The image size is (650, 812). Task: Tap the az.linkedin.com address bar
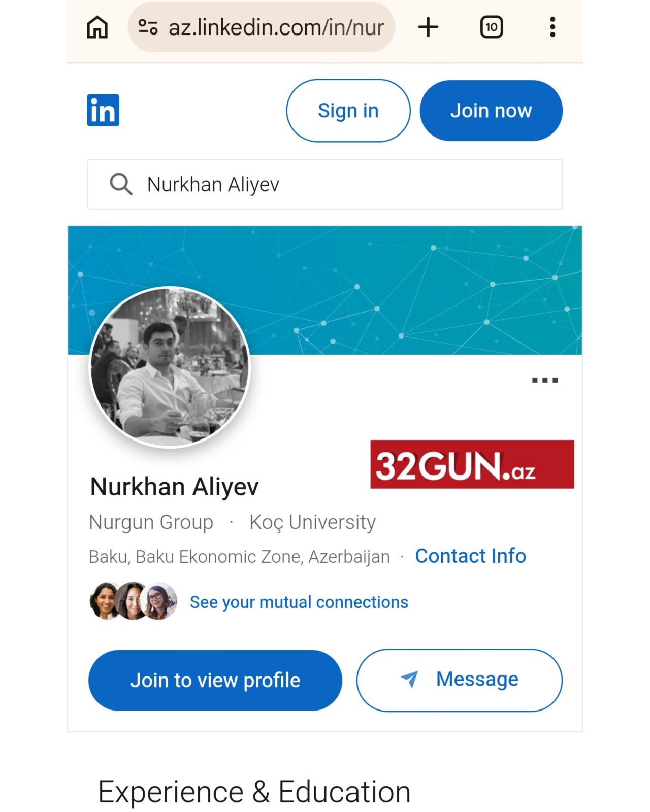276,27
